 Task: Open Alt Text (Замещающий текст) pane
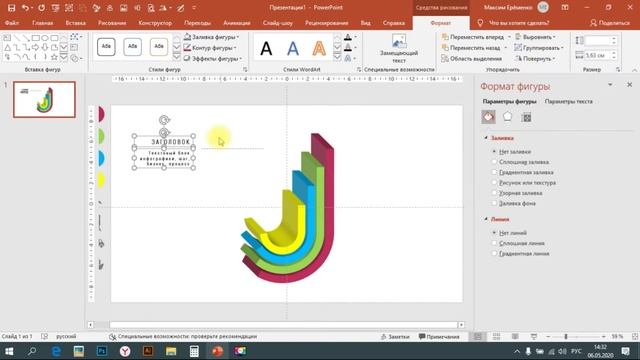(x=399, y=49)
